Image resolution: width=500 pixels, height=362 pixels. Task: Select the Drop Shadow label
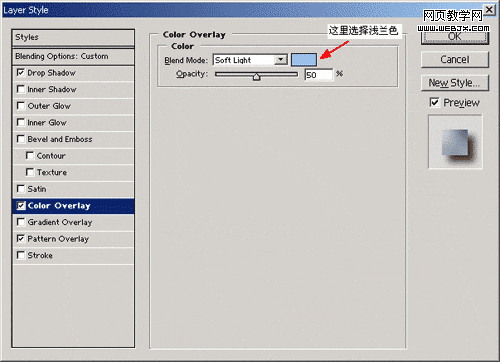click(52, 73)
